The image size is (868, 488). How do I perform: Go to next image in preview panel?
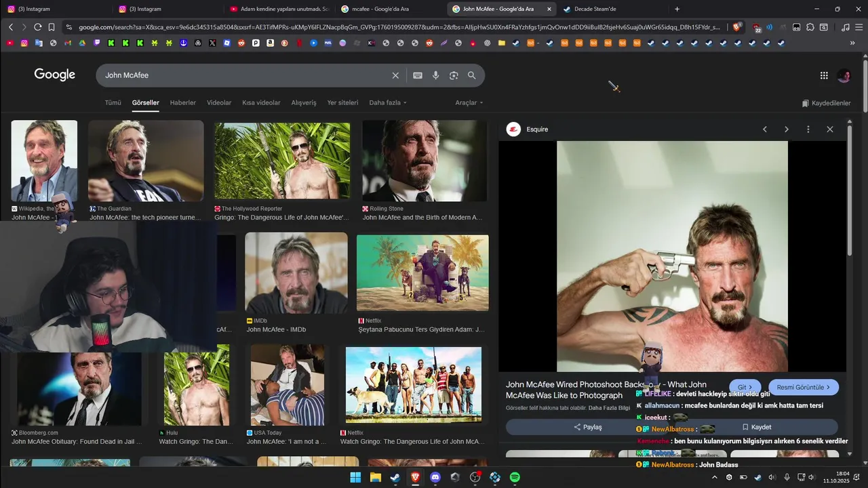pos(787,129)
